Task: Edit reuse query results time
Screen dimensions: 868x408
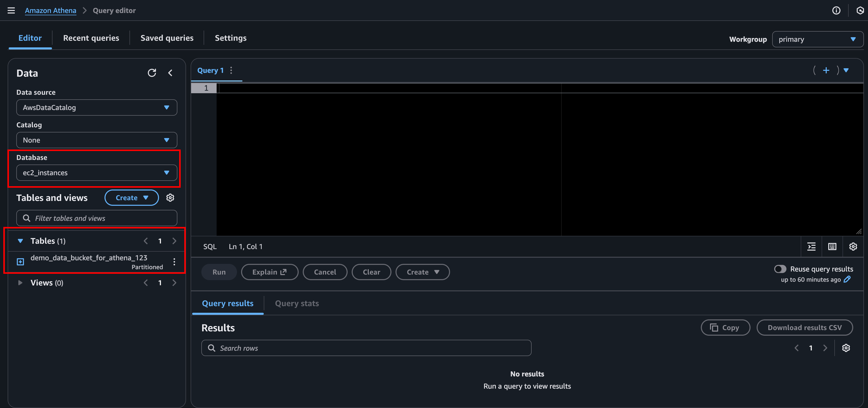Action: coord(847,279)
